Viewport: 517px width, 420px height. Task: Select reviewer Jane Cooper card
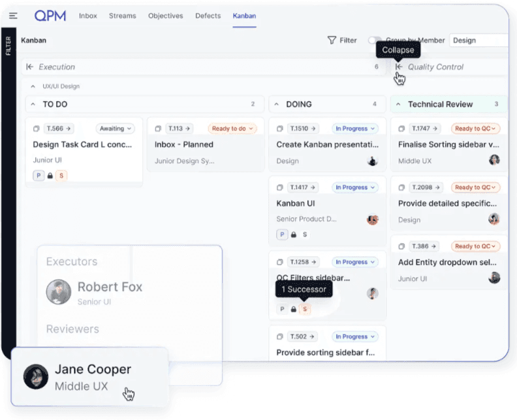pos(89,376)
